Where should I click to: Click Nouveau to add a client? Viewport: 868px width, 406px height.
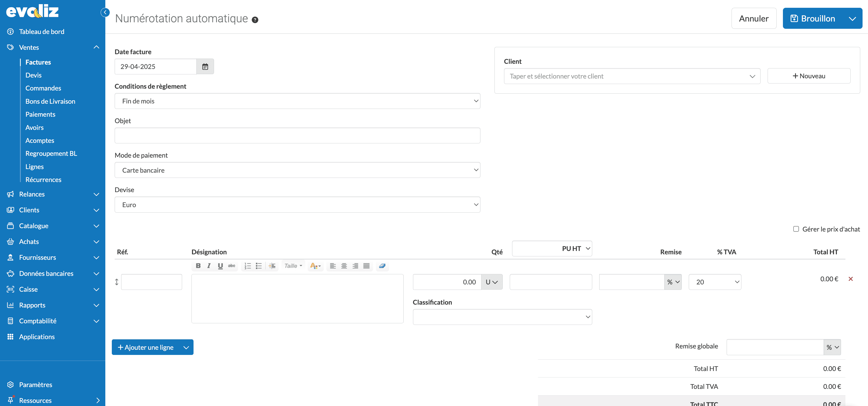tap(809, 76)
